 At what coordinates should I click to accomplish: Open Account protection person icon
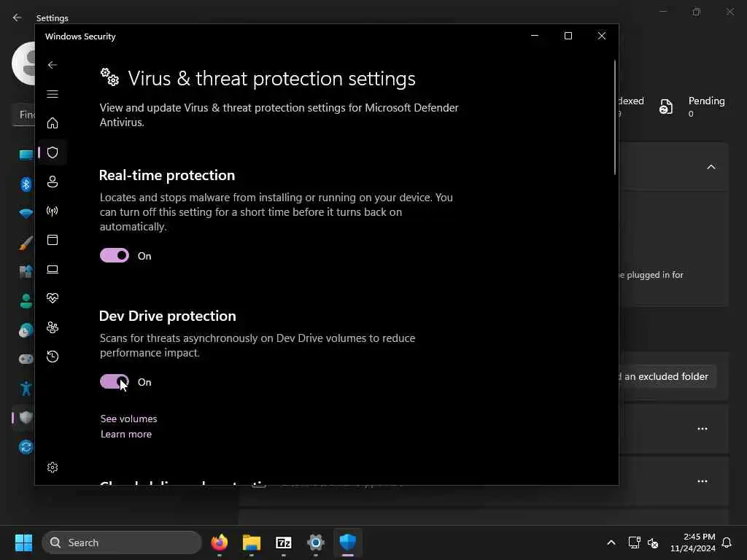53,182
